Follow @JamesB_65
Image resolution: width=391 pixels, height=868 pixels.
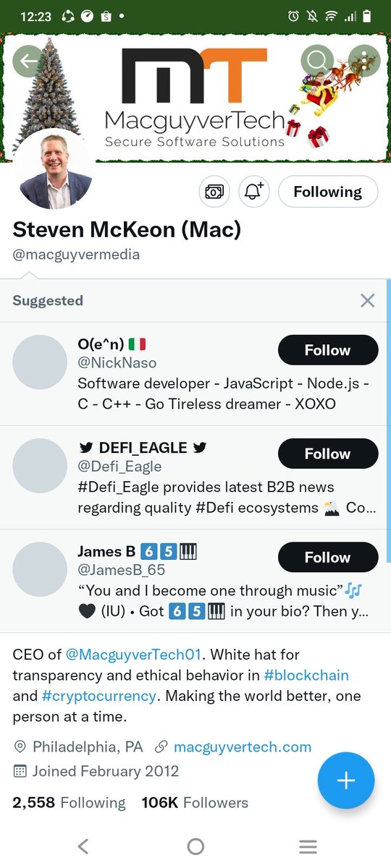tap(328, 557)
